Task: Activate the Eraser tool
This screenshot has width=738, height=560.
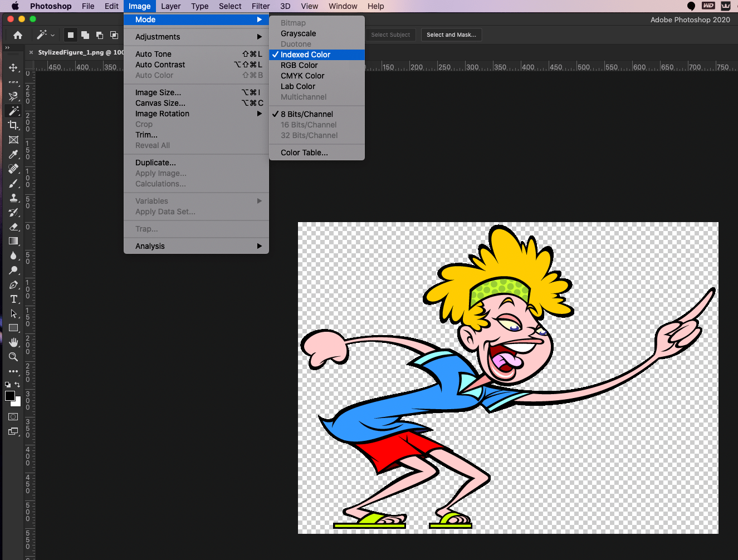Action: tap(13, 227)
